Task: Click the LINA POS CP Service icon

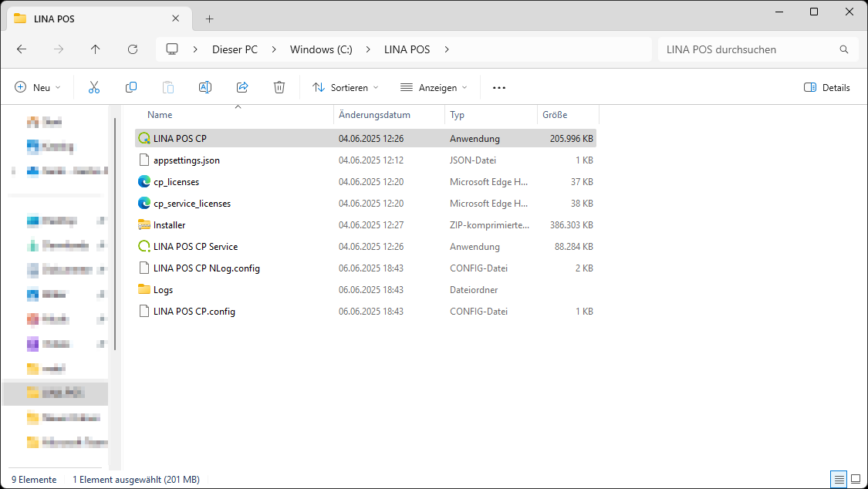Action: tap(144, 246)
